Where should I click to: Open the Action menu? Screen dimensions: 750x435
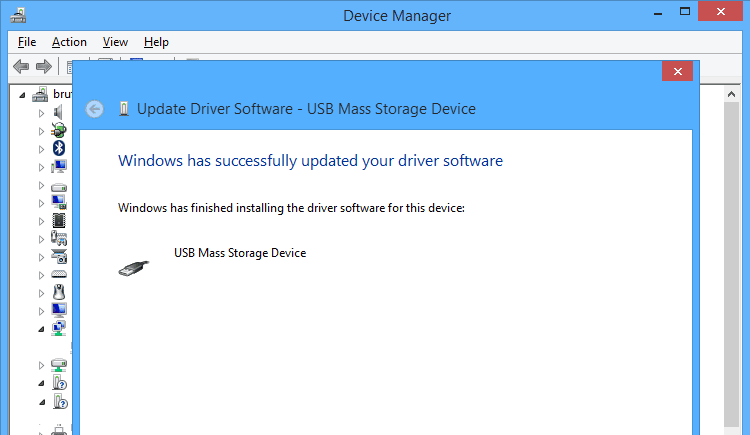pyautogui.click(x=69, y=42)
